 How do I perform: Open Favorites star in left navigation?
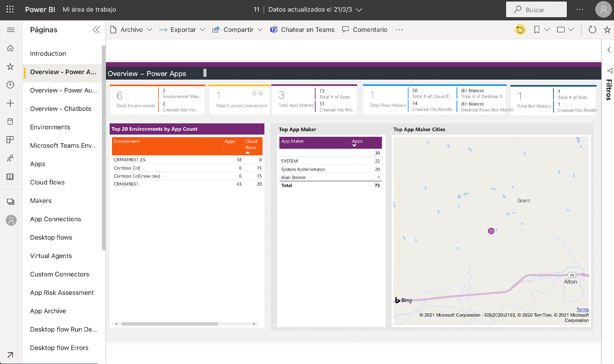click(x=10, y=67)
